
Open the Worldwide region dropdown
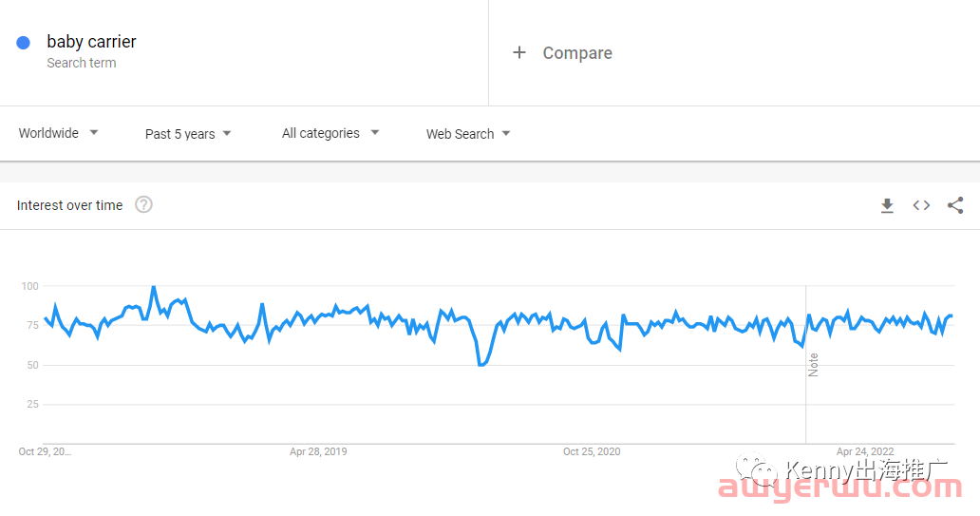tap(58, 133)
